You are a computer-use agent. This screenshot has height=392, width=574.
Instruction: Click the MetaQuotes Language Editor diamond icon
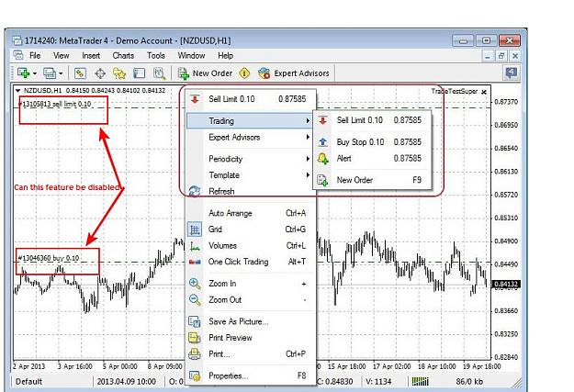[244, 73]
